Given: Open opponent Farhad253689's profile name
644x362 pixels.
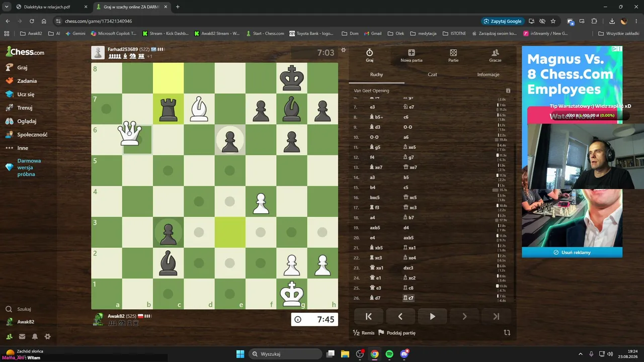Looking at the screenshot, I should tap(122, 49).
